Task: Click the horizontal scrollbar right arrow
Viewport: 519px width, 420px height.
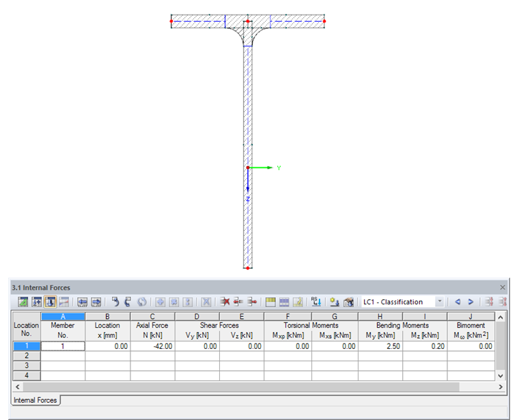Action: coord(501,387)
